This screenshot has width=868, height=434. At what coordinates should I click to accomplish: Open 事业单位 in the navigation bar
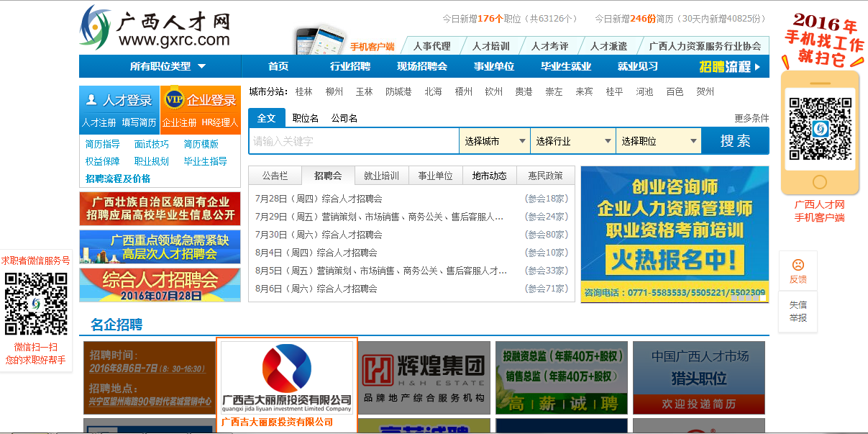pos(494,66)
